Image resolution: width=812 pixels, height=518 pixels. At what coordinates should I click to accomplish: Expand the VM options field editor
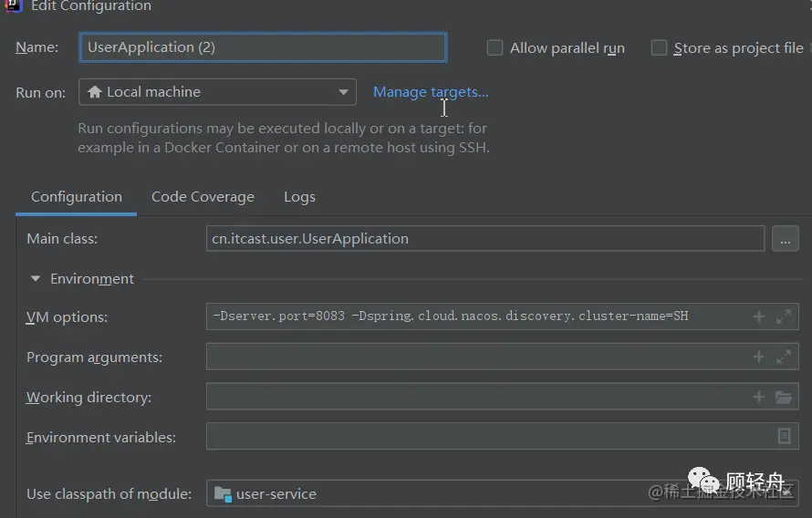coord(784,316)
